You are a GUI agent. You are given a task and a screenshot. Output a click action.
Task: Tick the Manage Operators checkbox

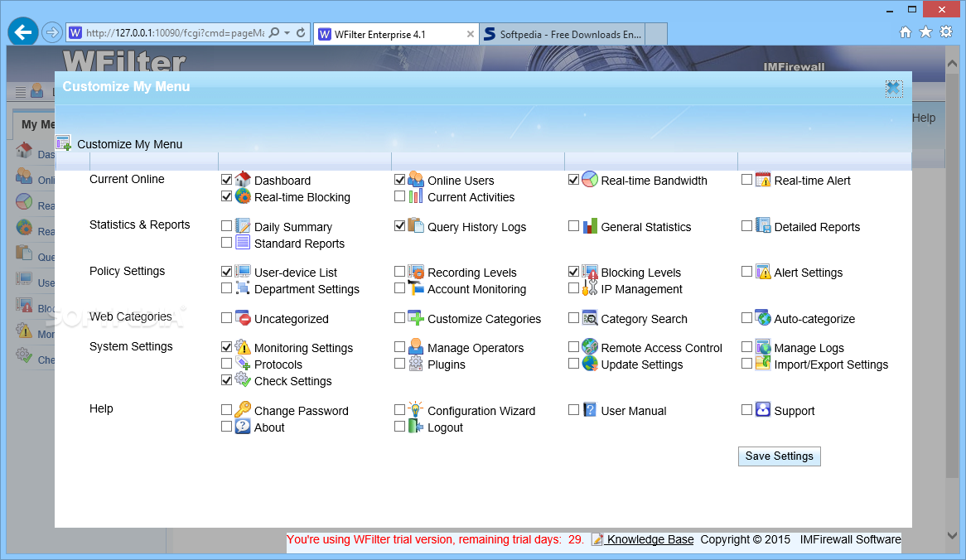400,347
